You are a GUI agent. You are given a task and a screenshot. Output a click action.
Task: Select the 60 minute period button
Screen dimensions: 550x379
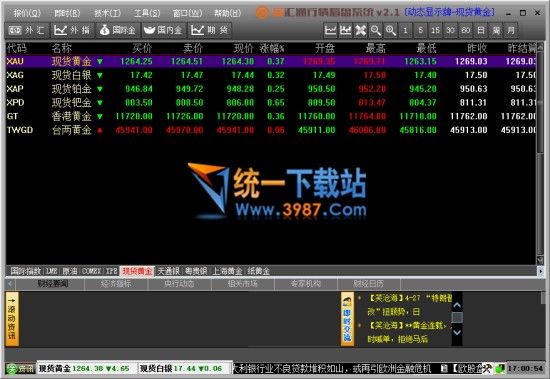[465, 31]
